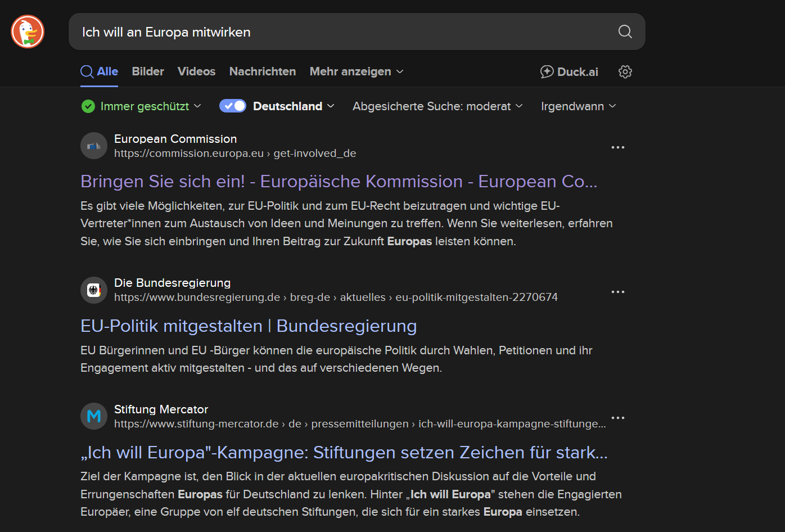This screenshot has height=532, width=785.
Task: Open the Bringen Sie sich ein! result
Action: pos(339,181)
